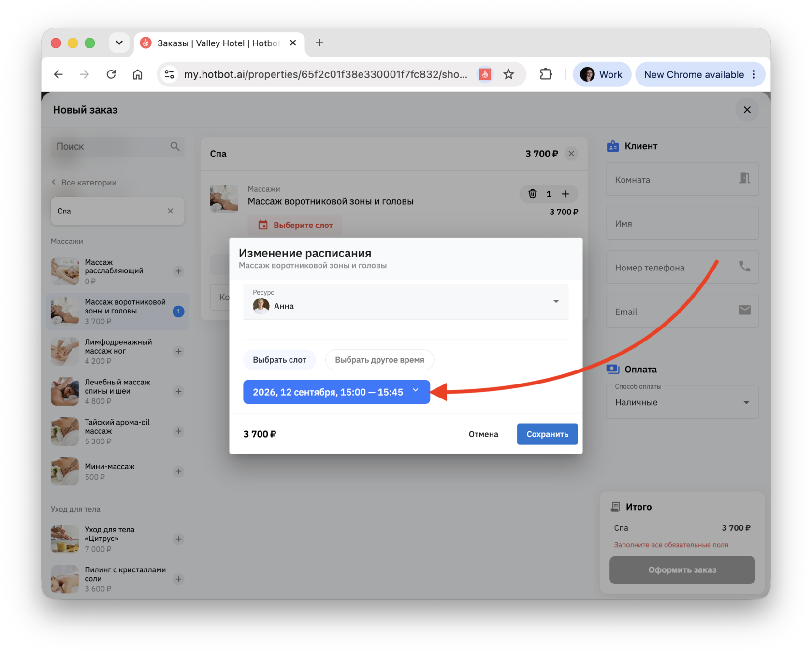812x654 pixels.
Task: Switch to Выбрать другое время
Action: pos(379,360)
